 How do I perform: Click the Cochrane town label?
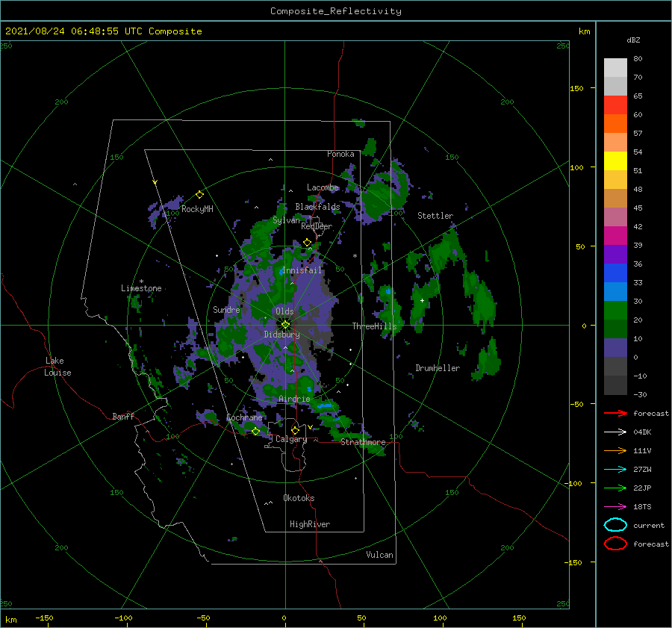[244, 417]
